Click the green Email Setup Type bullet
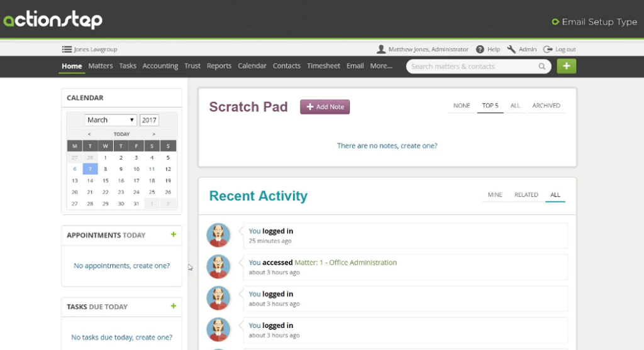The height and width of the screenshot is (350, 644). [x=555, y=22]
